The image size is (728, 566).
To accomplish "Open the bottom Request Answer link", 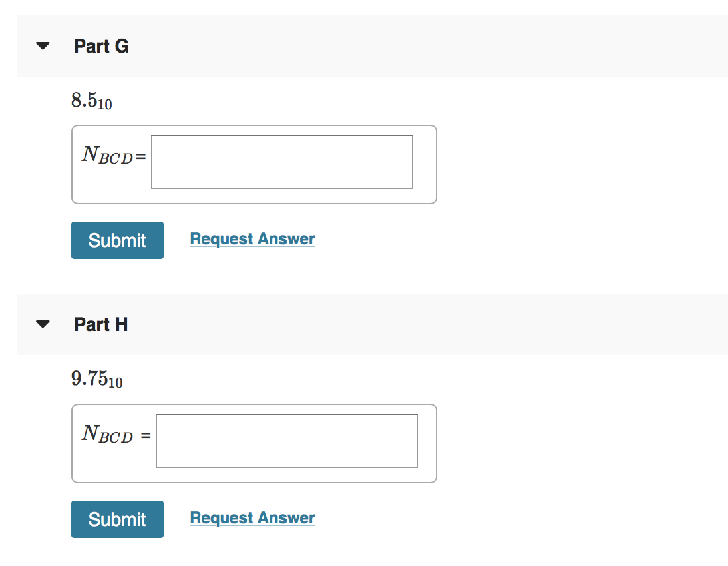I will click(252, 517).
